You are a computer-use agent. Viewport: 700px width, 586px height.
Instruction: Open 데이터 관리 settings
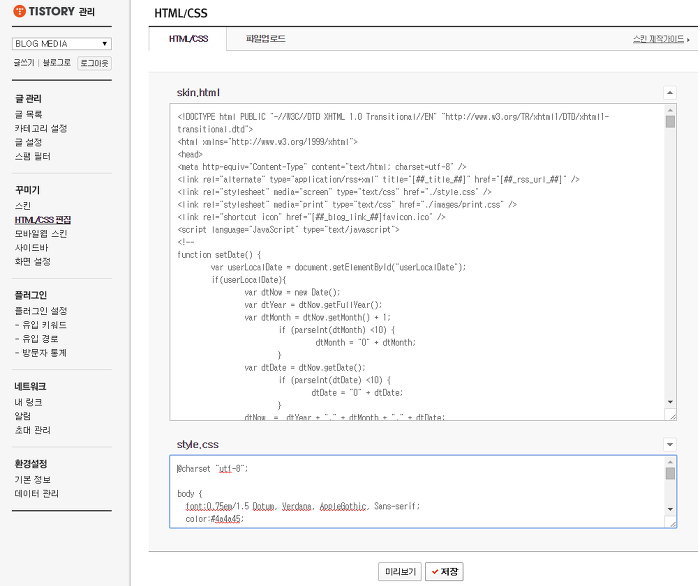tap(37, 494)
